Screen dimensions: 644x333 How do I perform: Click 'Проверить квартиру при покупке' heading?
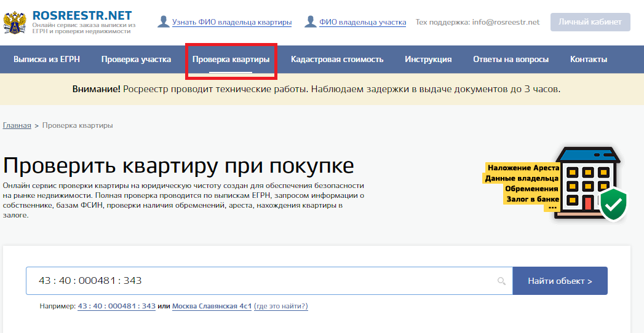click(178, 166)
